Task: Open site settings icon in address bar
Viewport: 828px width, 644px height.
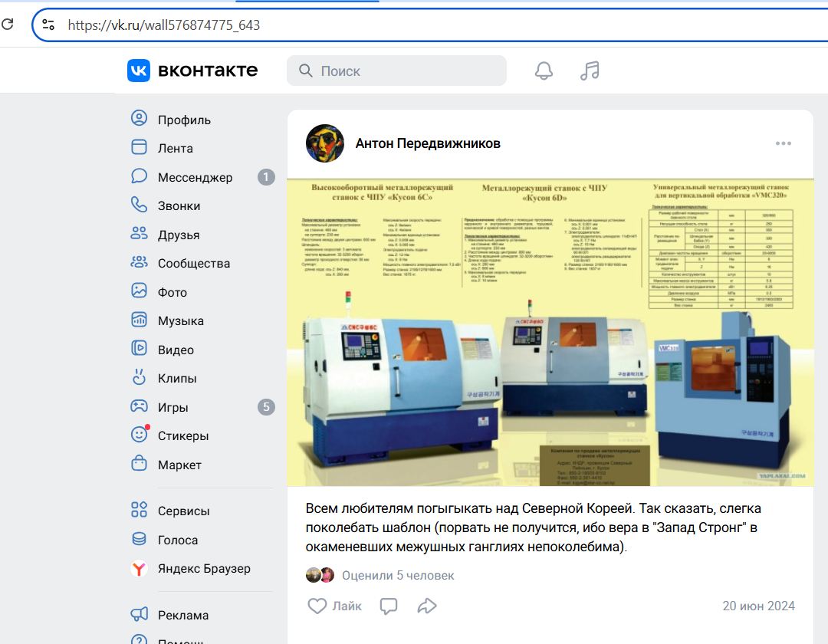Action: tap(48, 25)
